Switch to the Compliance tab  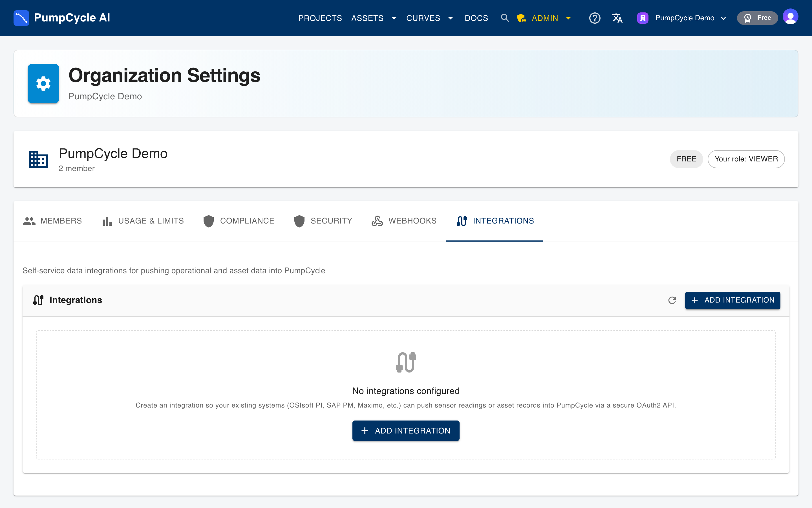239,221
